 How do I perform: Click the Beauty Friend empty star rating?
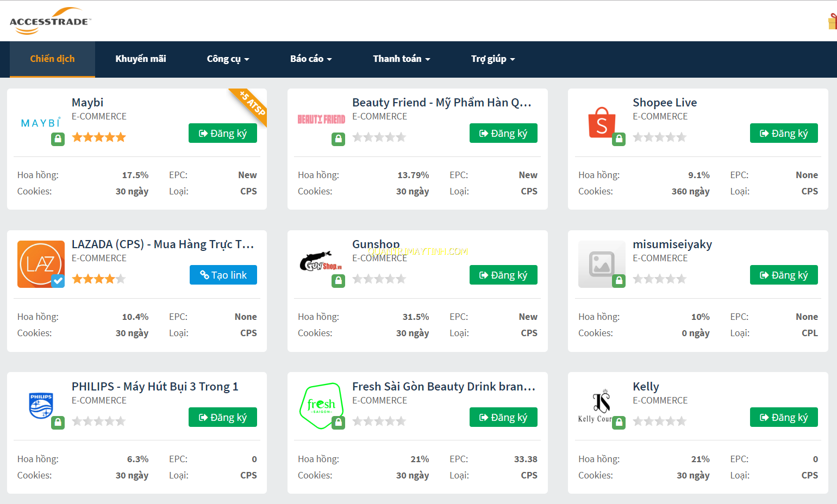(x=379, y=137)
